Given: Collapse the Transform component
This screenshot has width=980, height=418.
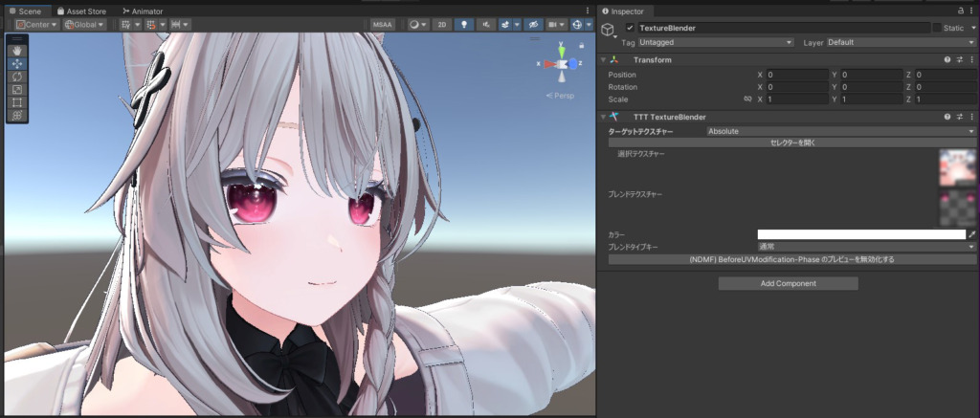Looking at the screenshot, I should [x=603, y=60].
